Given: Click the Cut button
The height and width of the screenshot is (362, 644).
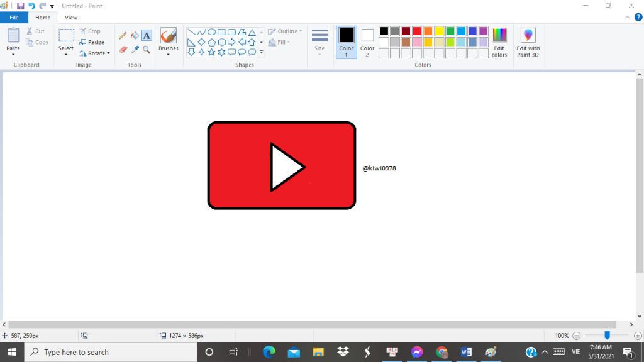Looking at the screenshot, I should (x=35, y=31).
